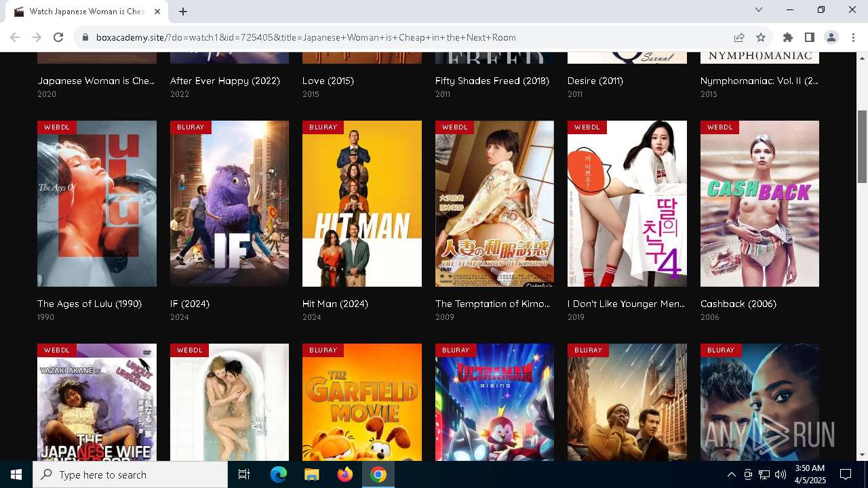Open File Explorer from the taskbar
Image resolution: width=868 pixels, height=488 pixels.
(x=311, y=474)
